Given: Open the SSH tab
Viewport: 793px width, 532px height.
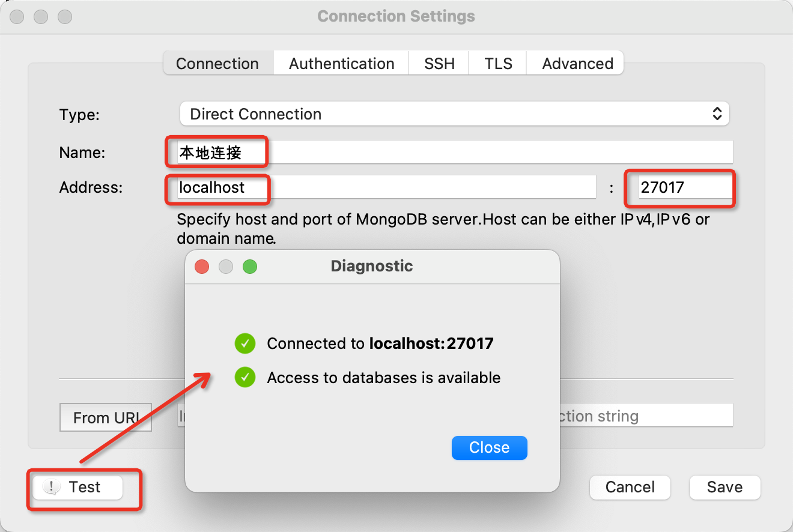Looking at the screenshot, I should click(439, 63).
